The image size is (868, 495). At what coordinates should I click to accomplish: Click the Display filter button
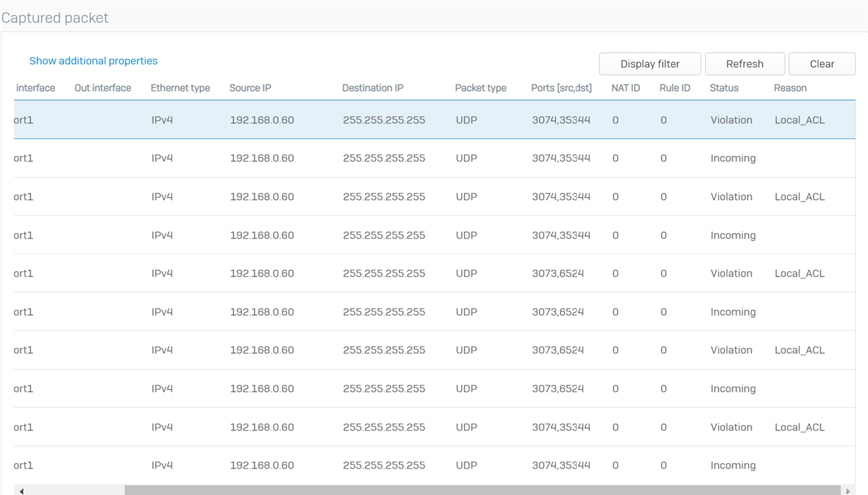pyautogui.click(x=650, y=64)
